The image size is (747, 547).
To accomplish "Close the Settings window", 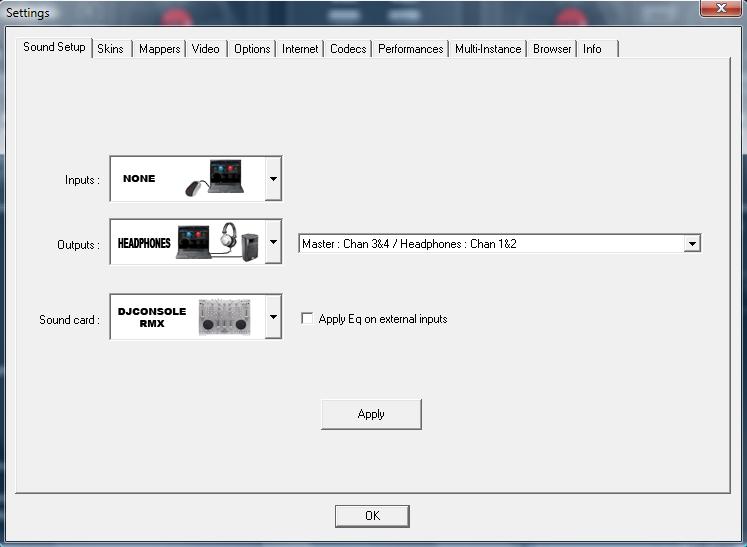I will (x=720, y=8).
